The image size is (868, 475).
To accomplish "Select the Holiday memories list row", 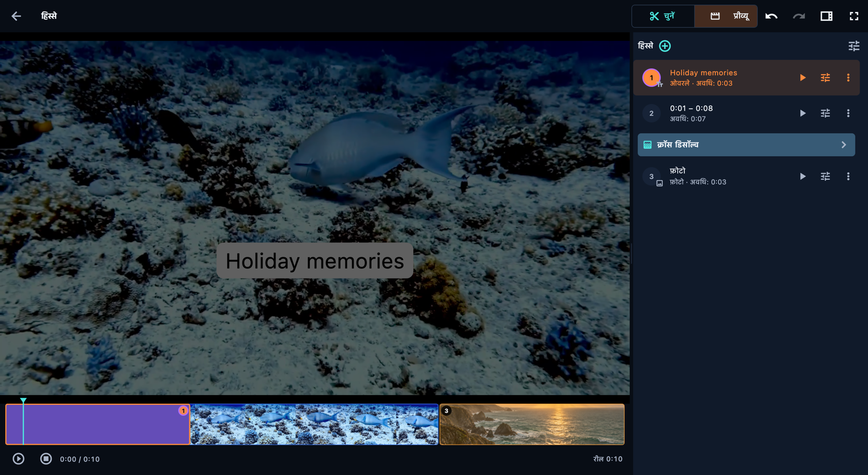I will [746, 78].
